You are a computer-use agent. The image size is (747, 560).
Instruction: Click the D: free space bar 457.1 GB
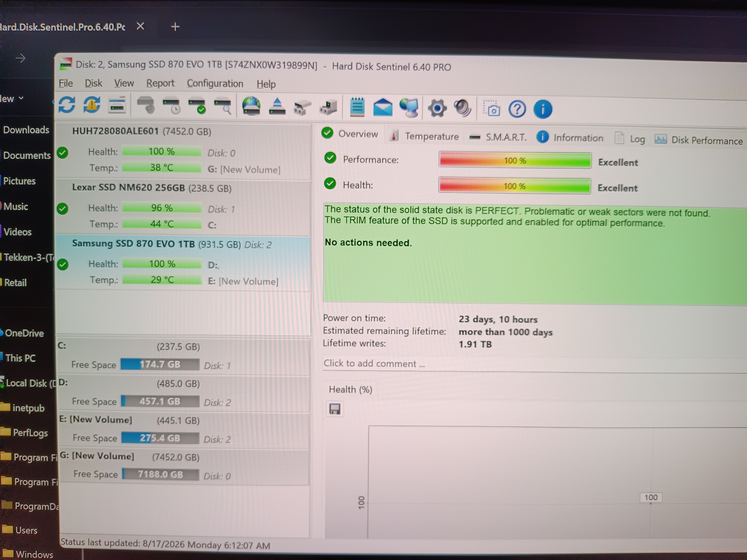pyautogui.click(x=160, y=401)
